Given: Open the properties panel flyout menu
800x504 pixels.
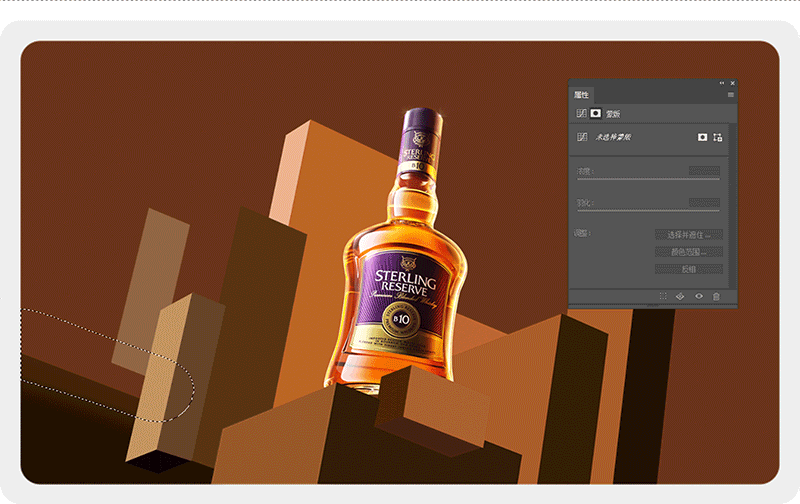Looking at the screenshot, I should pos(731,95).
